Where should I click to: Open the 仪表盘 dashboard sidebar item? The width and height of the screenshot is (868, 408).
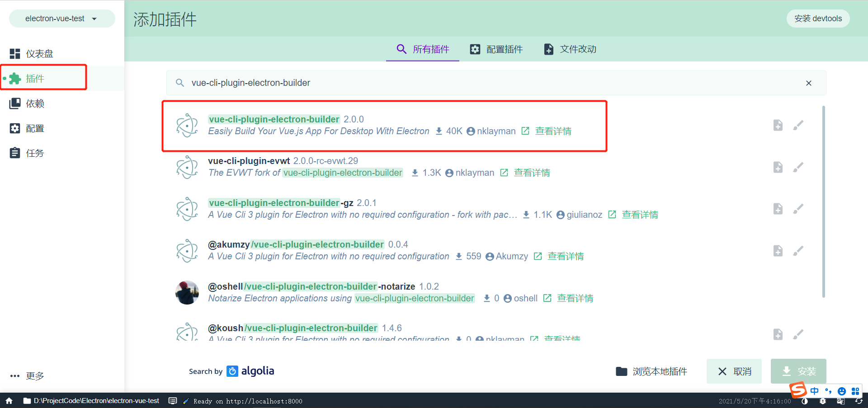pyautogui.click(x=62, y=54)
